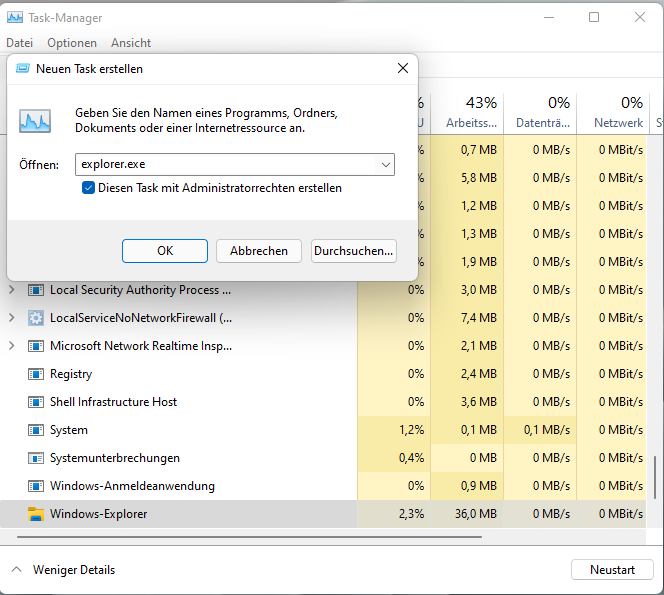
Task: Select the Registry process name
Action: (x=71, y=374)
